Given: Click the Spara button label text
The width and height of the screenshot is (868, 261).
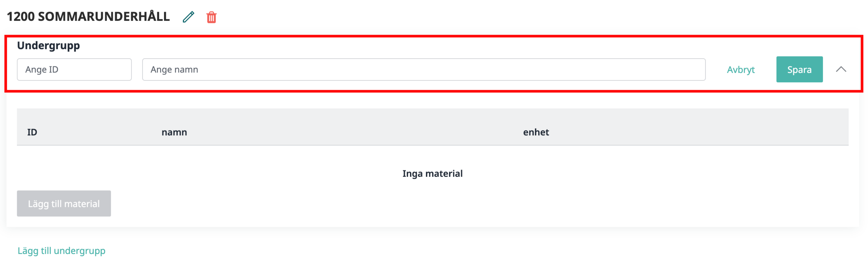Looking at the screenshot, I should tap(799, 70).
